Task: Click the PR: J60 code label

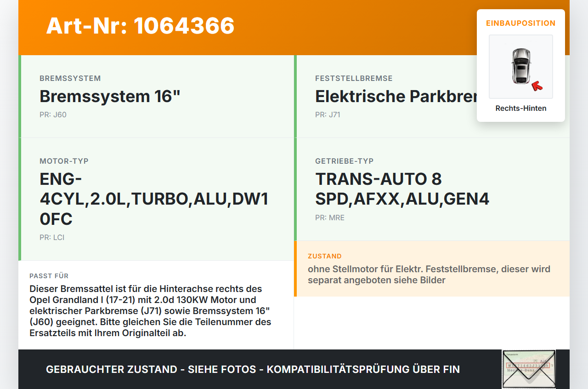Action: (x=53, y=115)
